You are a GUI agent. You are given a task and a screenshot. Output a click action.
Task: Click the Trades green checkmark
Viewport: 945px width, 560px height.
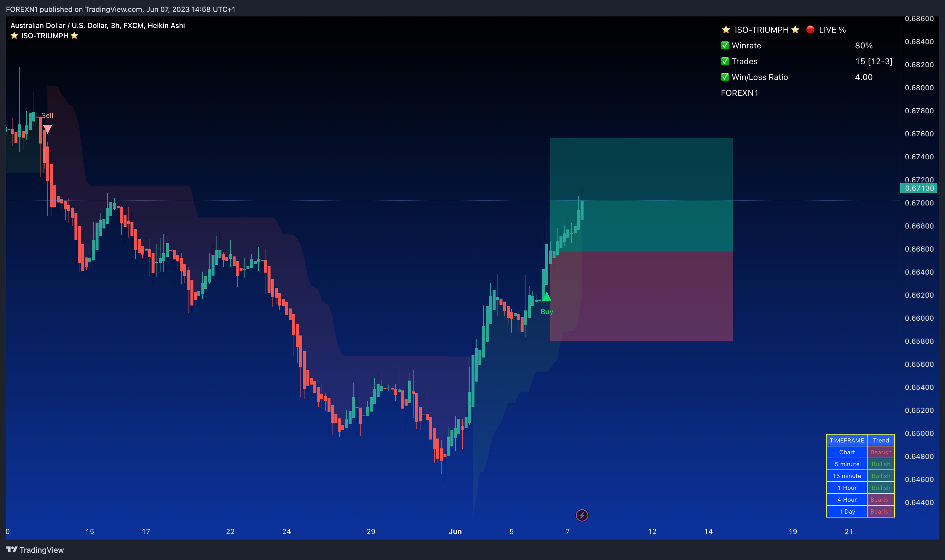click(x=725, y=61)
